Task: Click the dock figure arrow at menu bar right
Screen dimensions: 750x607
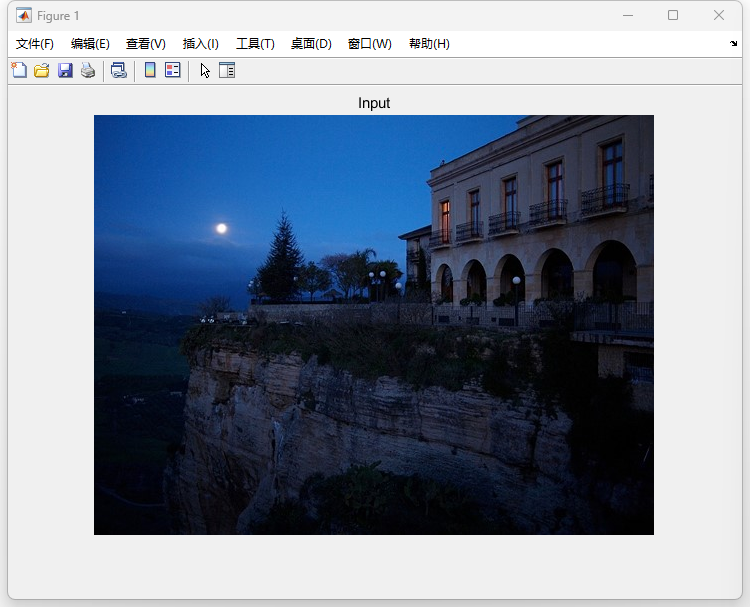Action: (733, 44)
